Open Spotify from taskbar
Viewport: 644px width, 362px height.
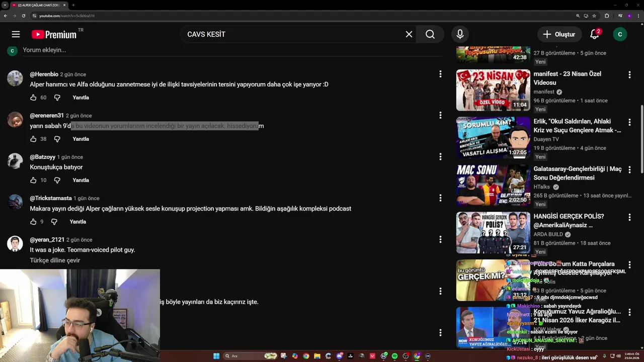394,356
